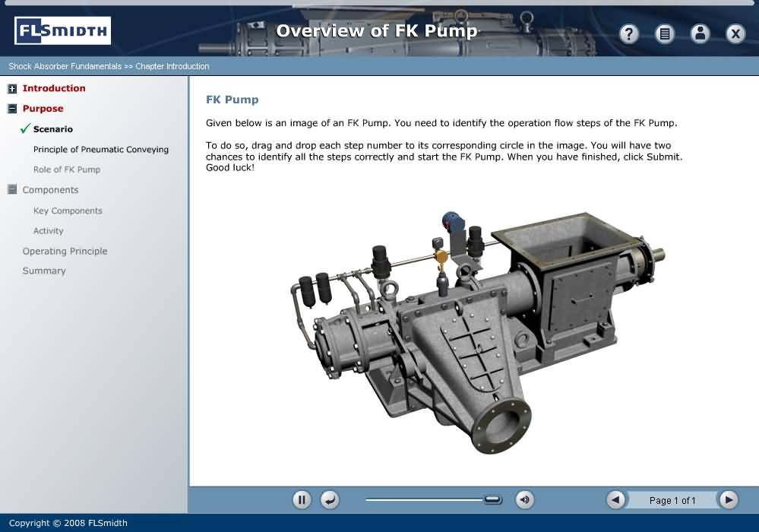Expand the Introduction section
Image resolution: width=759 pixels, height=532 pixels.
click(12, 89)
